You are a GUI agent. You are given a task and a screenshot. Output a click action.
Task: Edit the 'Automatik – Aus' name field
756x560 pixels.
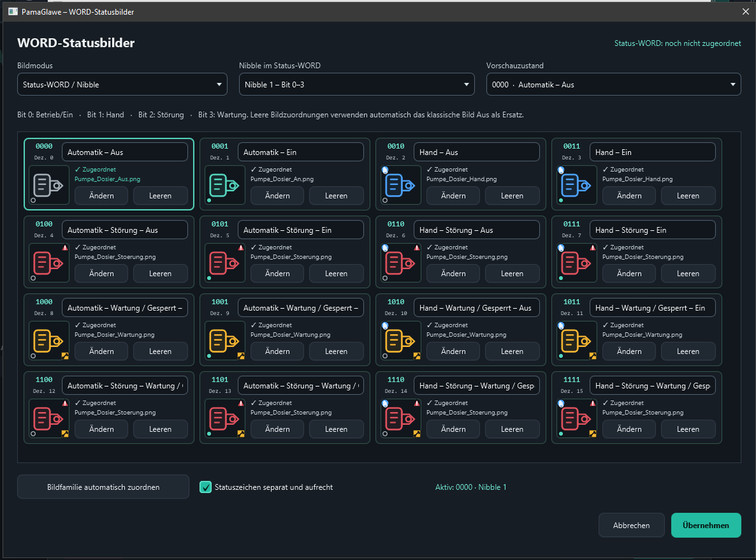click(125, 152)
